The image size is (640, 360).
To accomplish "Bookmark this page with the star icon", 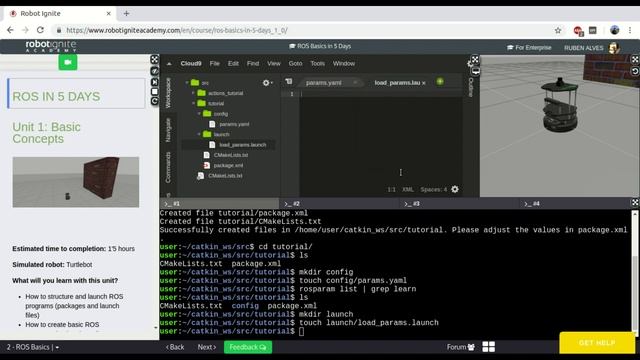I will click(558, 30).
